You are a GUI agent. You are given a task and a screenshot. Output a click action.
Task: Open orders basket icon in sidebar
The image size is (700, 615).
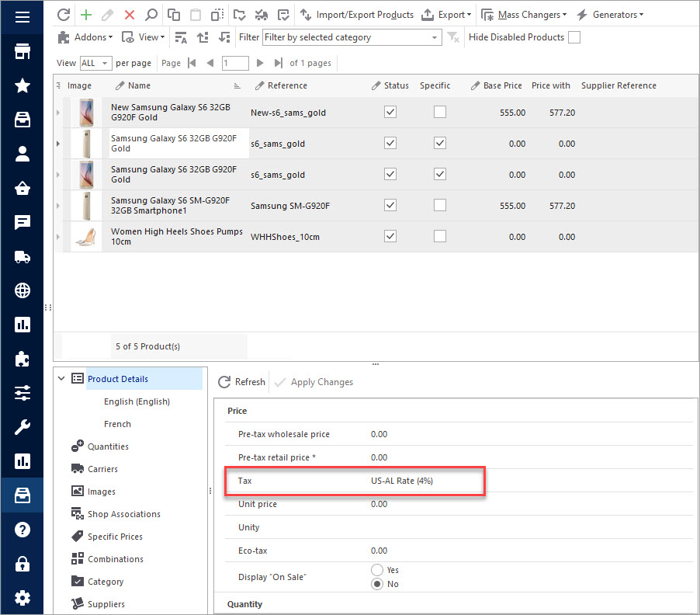click(x=23, y=188)
